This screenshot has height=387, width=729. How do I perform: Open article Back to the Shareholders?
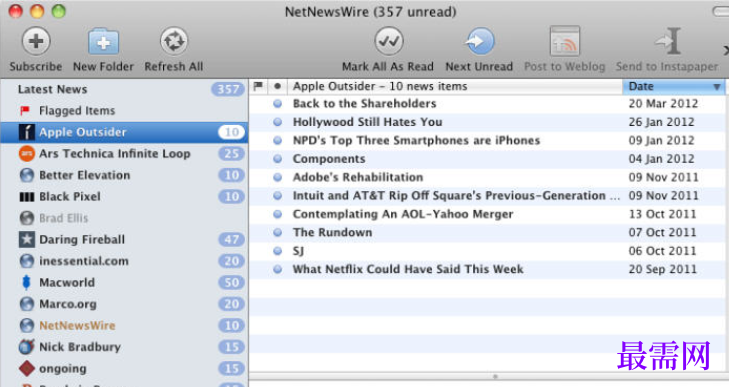(x=364, y=104)
